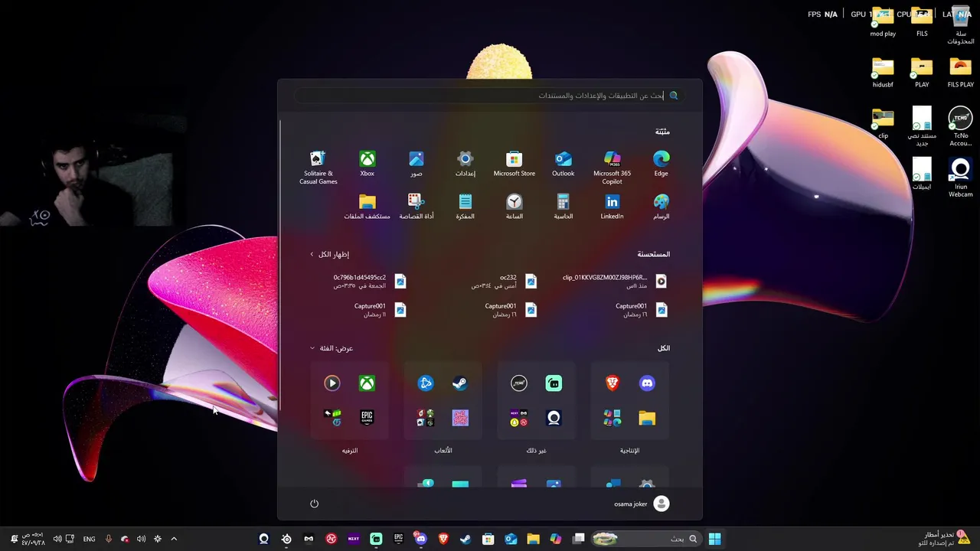
Task: Open the pinned Settings gear (إعدادات)
Action: (x=465, y=164)
